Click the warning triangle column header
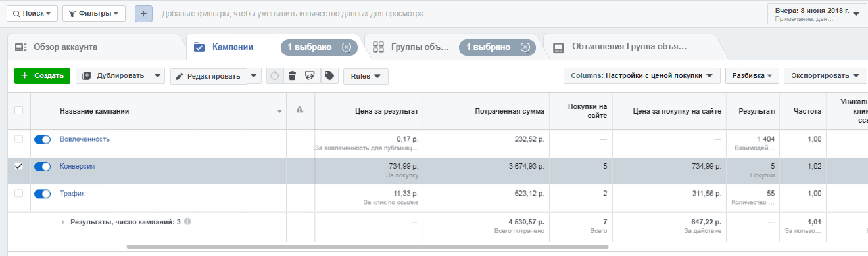This screenshot has height=256, width=868. 300,110
